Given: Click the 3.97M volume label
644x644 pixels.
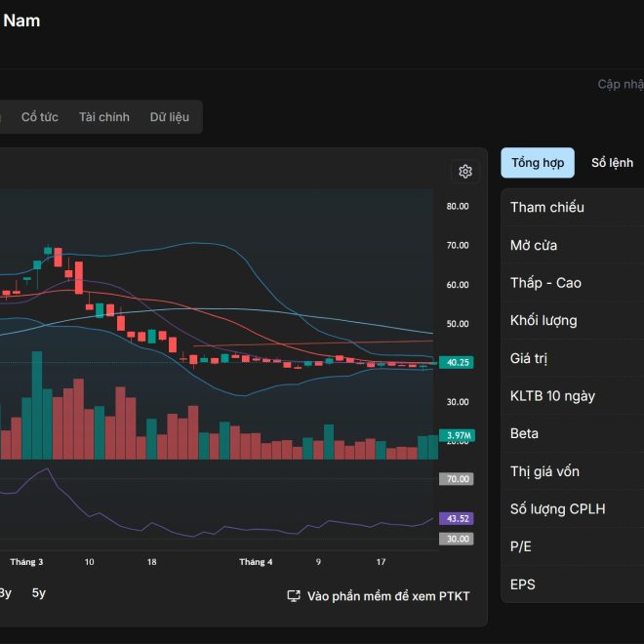Looking at the screenshot, I should pos(457,435).
